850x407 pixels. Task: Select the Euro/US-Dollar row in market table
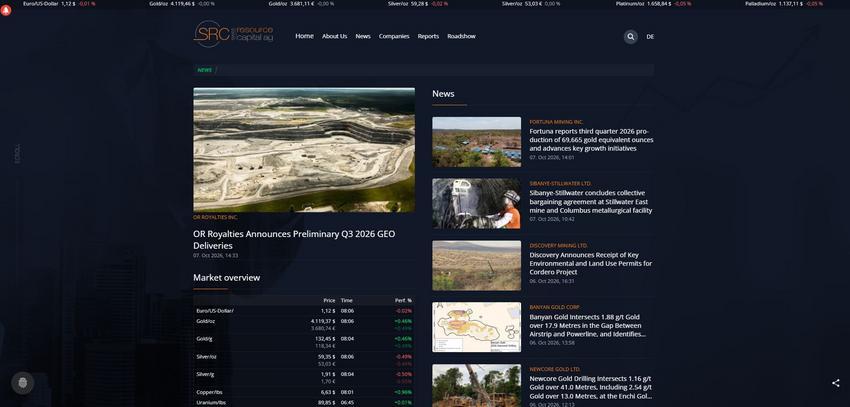304,311
